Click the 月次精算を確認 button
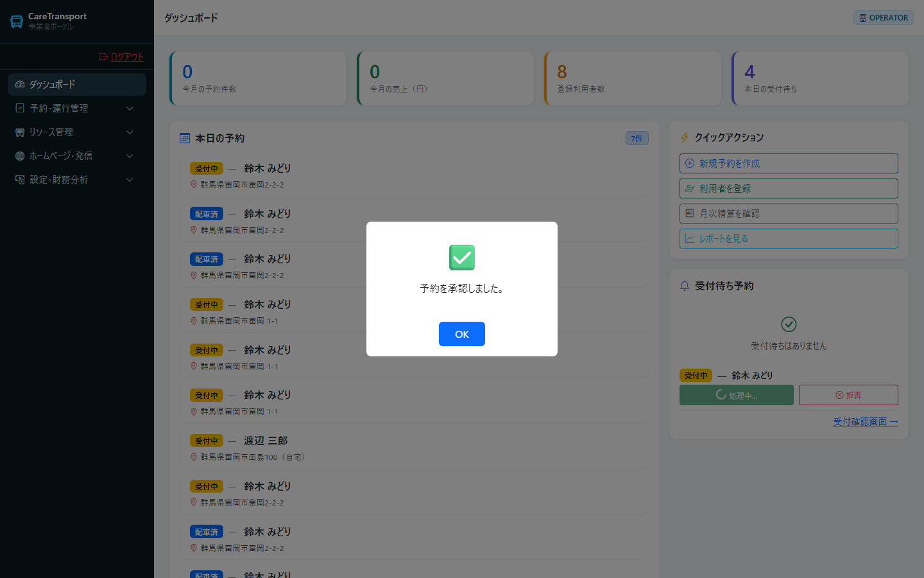 (x=789, y=213)
